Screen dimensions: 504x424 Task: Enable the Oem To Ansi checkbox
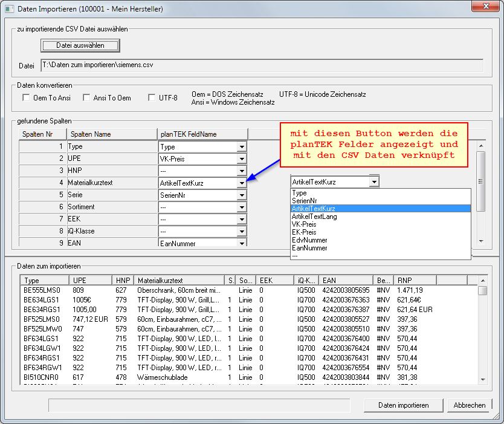pyautogui.click(x=26, y=98)
